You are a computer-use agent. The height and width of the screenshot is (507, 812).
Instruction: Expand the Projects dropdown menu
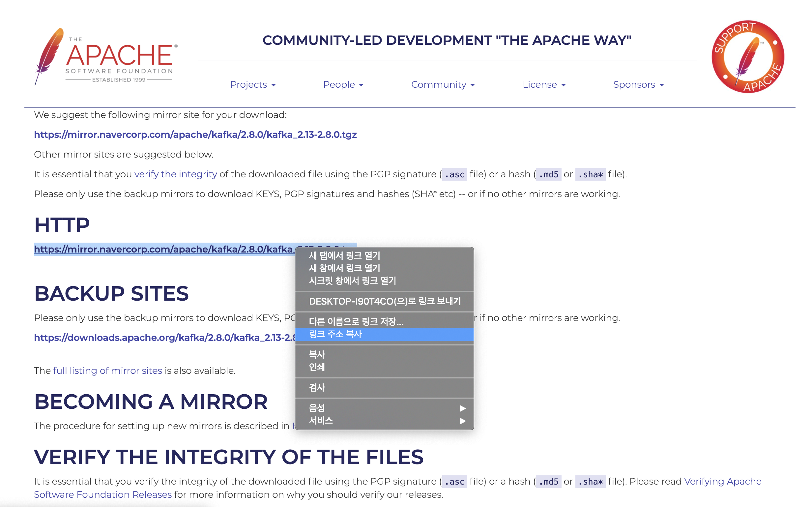(253, 84)
